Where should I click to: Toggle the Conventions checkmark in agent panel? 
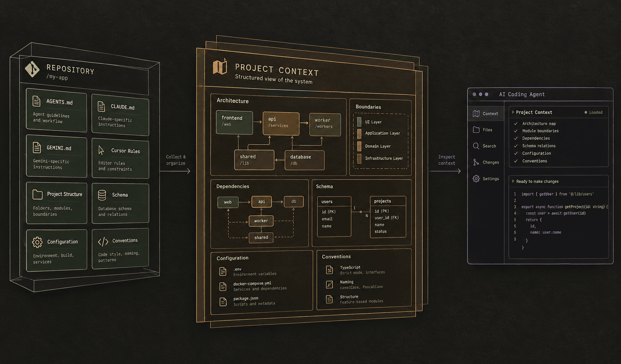[516, 161]
